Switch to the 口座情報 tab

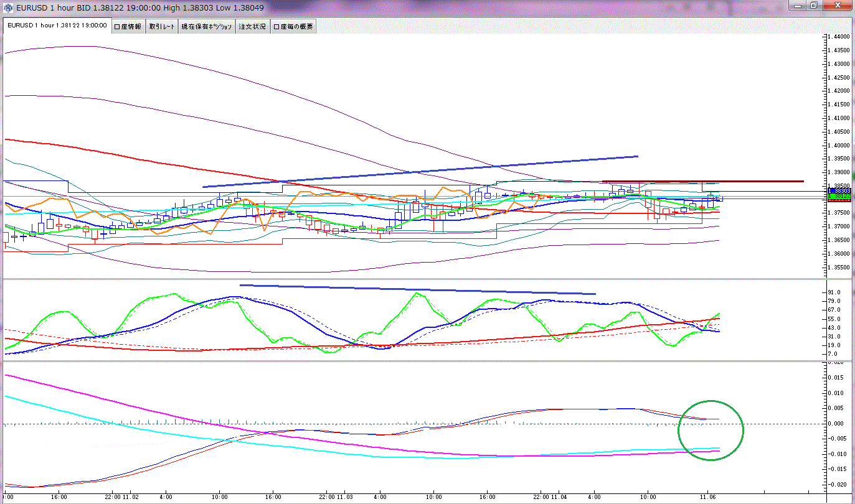coord(128,27)
